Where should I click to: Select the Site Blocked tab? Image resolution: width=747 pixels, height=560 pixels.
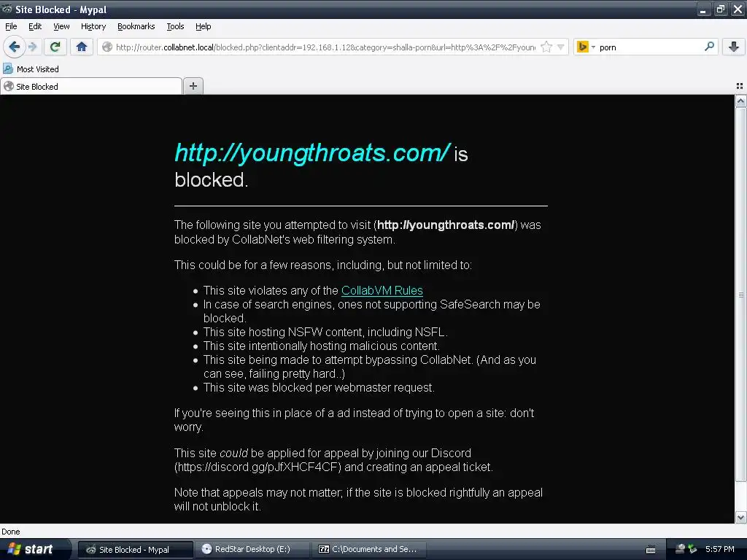[x=91, y=86]
